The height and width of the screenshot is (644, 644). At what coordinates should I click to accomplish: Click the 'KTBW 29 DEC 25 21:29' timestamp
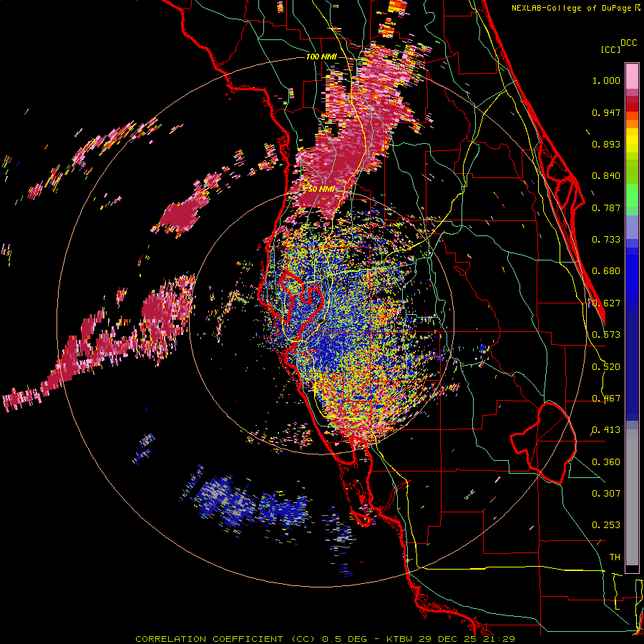click(x=451, y=639)
